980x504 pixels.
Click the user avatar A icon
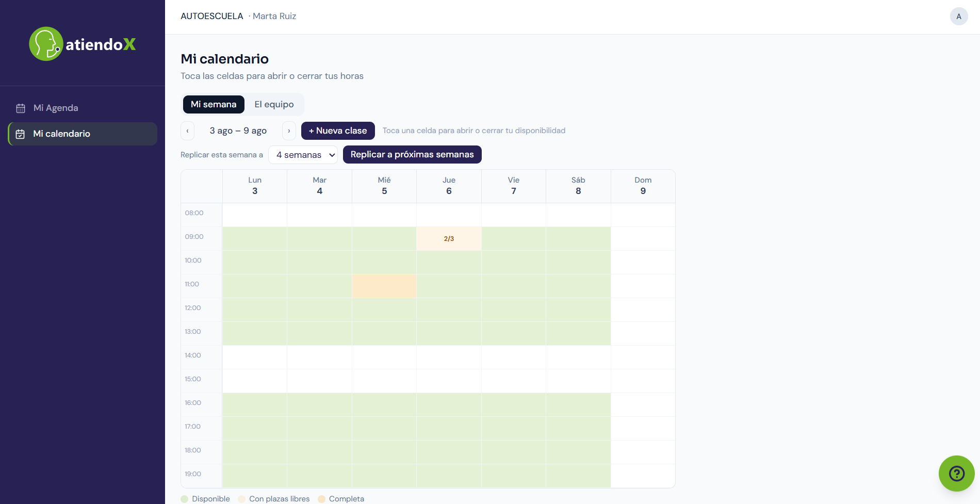(959, 16)
